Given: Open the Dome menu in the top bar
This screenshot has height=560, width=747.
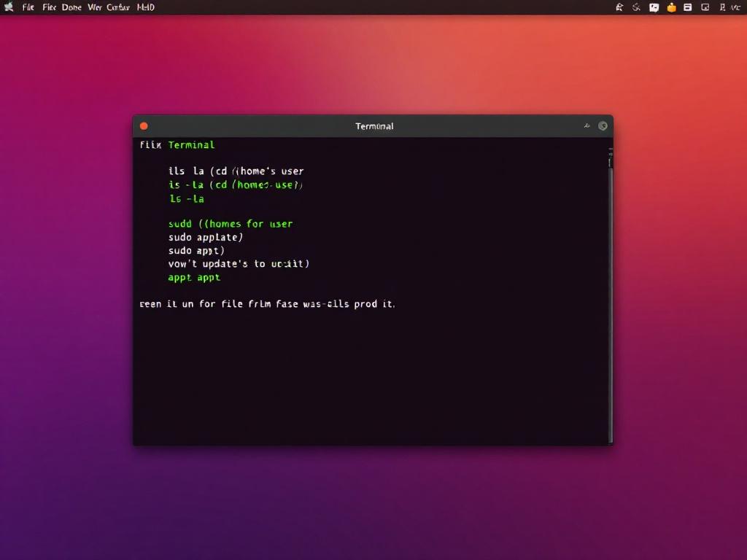Looking at the screenshot, I should click(x=71, y=7).
